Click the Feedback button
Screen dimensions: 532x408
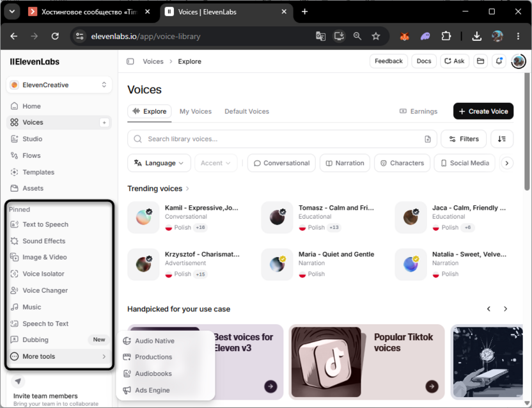389,61
